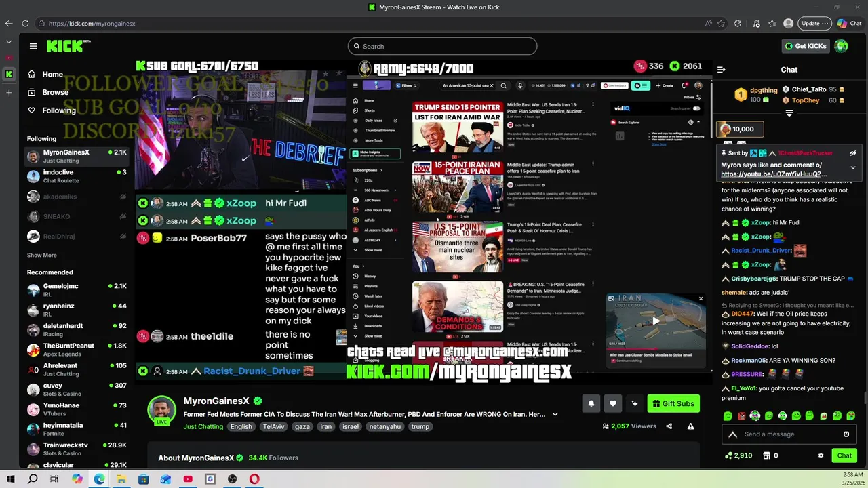
Task: Expand gift leaderboard arrow under TopChey
Action: tap(789, 113)
